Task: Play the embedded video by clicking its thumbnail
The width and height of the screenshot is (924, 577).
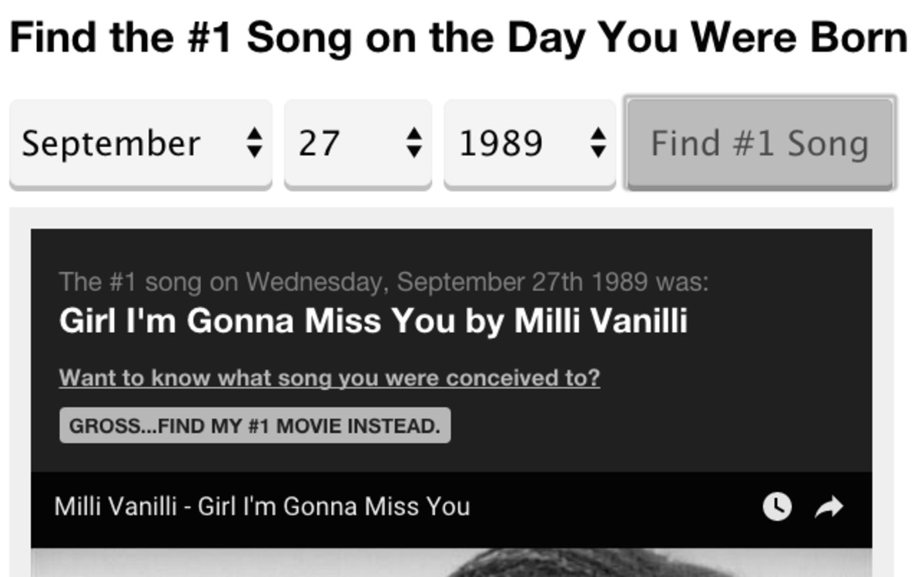Action: tap(451, 563)
